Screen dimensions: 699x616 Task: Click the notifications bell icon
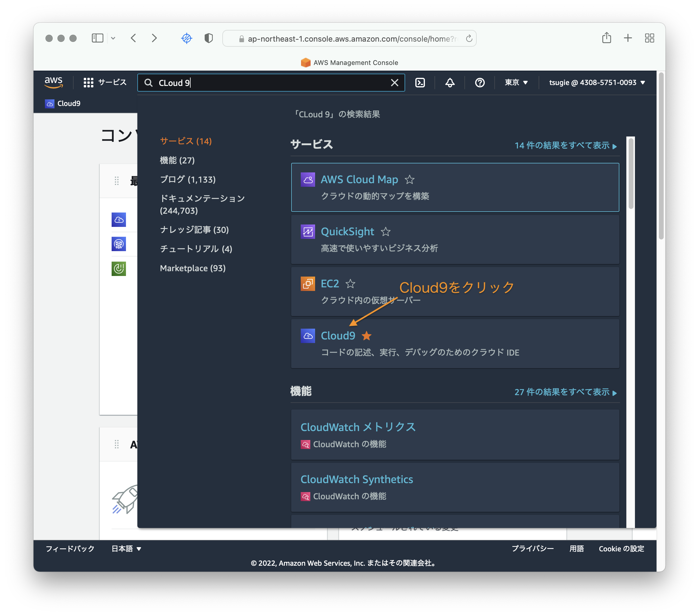click(x=450, y=82)
